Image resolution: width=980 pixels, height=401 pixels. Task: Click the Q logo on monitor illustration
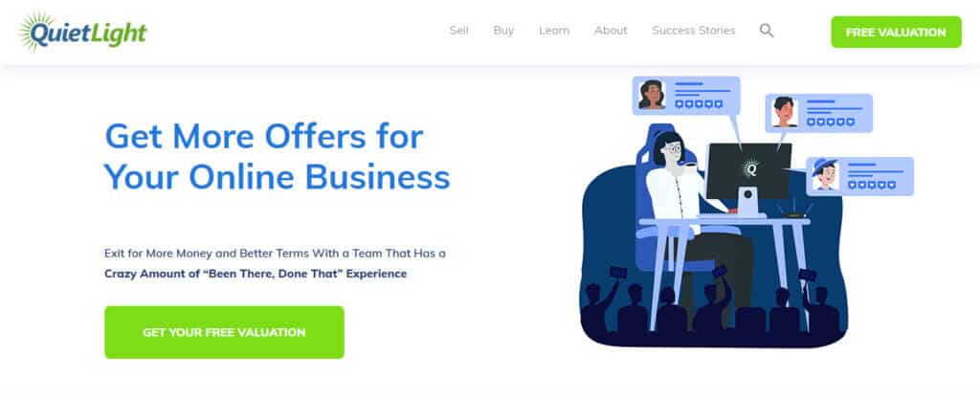point(750,168)
